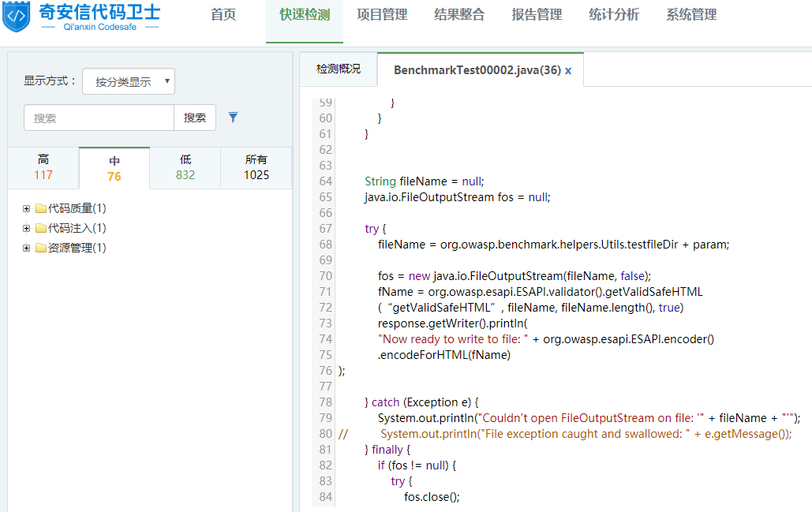This screenshot has height=512, width=812.
Task: Select the 高 severity tab with 117
Action: [43, 167]
